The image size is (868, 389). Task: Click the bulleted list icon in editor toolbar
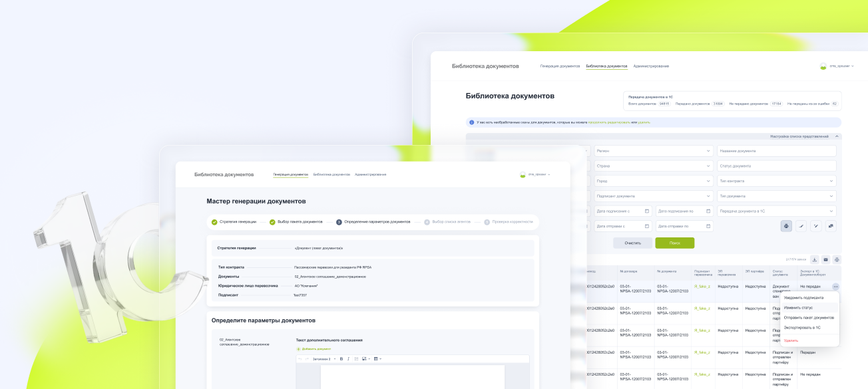(356, 359)
